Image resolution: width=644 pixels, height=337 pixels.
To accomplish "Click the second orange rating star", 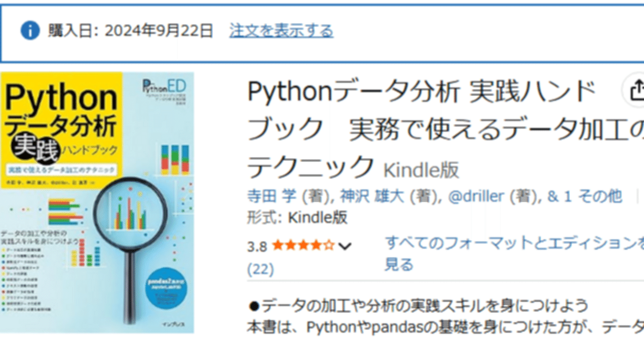I will coord(291,245).
